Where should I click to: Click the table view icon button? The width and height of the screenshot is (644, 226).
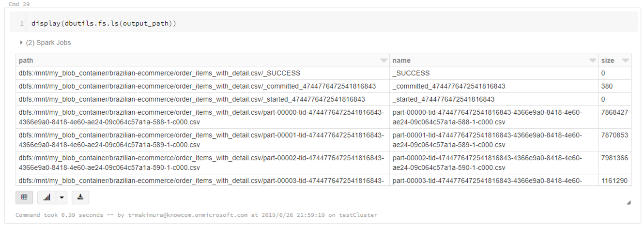click(24, 197)
